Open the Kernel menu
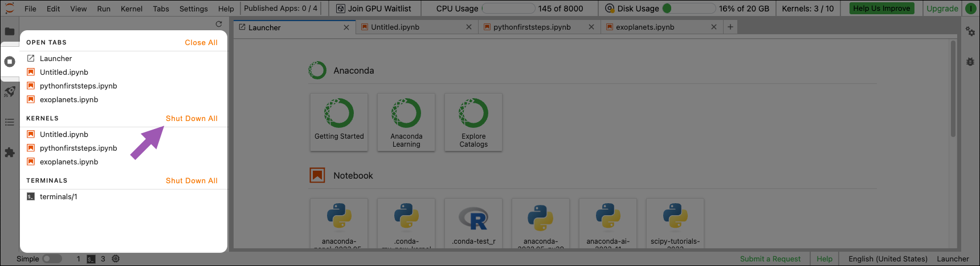Image resolution: width=980 pixels, height=266 pixels. pos(132,9)
